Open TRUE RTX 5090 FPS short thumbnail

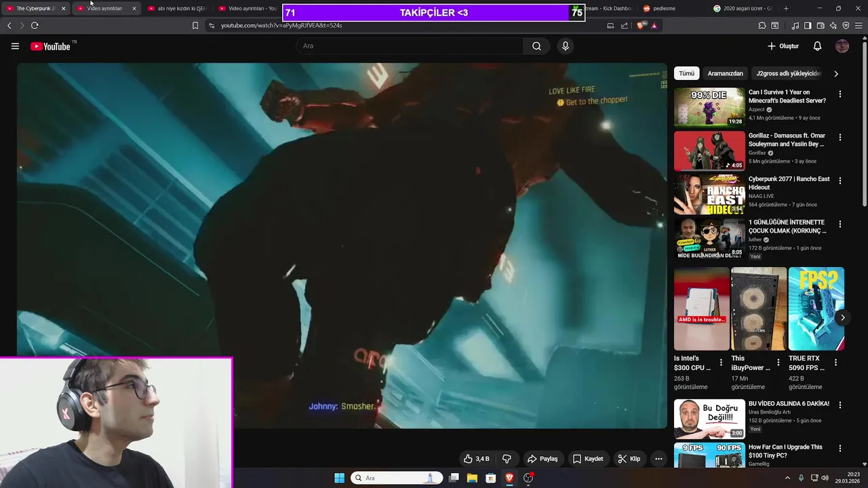pyautogui.click(x=816, y=308)
